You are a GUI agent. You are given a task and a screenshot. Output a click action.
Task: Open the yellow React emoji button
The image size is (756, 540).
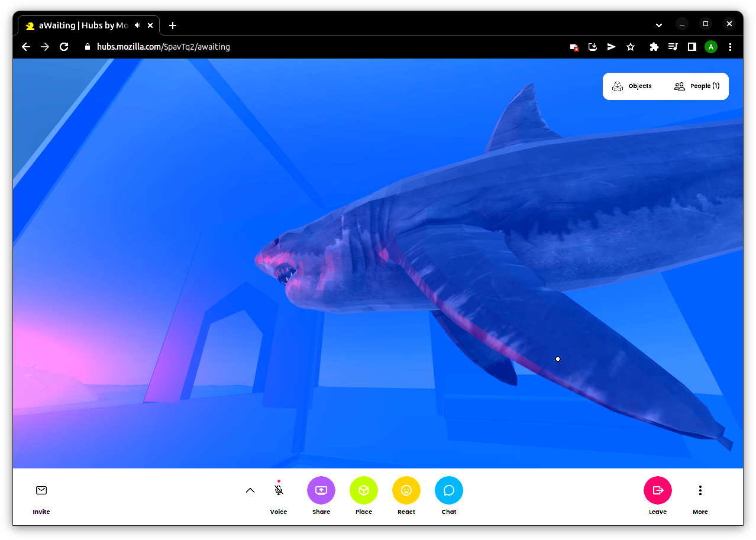406,490
